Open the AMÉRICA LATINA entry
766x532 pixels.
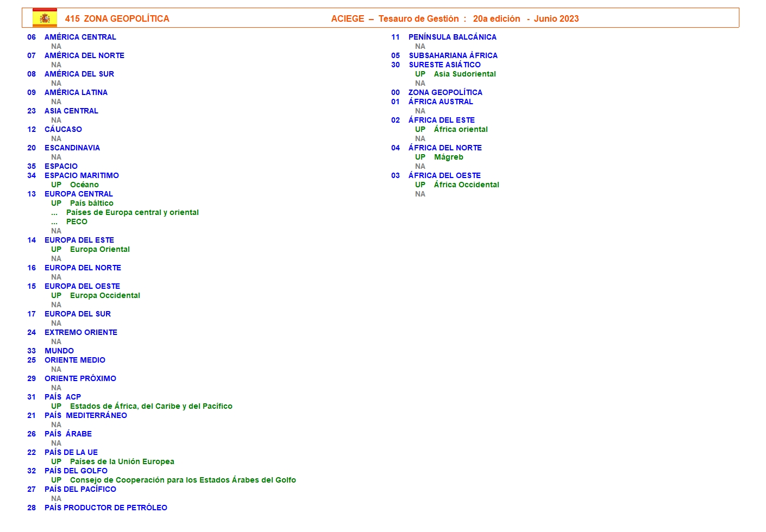[x=76, y=92]
